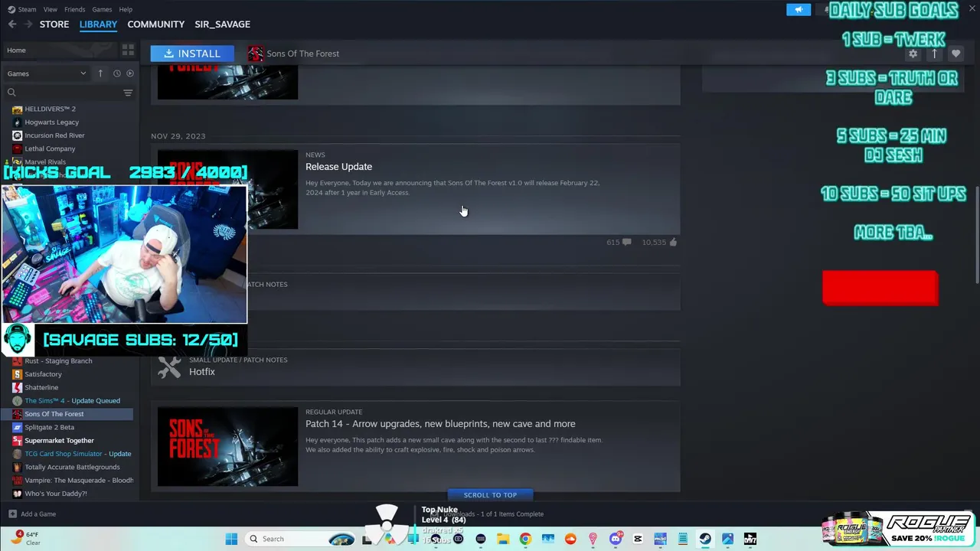Click the Sons Of The Forest header title

302,54
